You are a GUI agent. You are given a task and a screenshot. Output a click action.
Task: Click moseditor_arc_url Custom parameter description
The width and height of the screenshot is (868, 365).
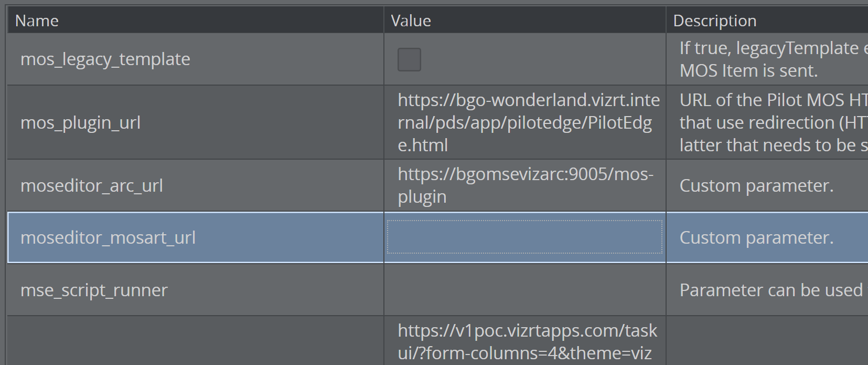(756, 185)
